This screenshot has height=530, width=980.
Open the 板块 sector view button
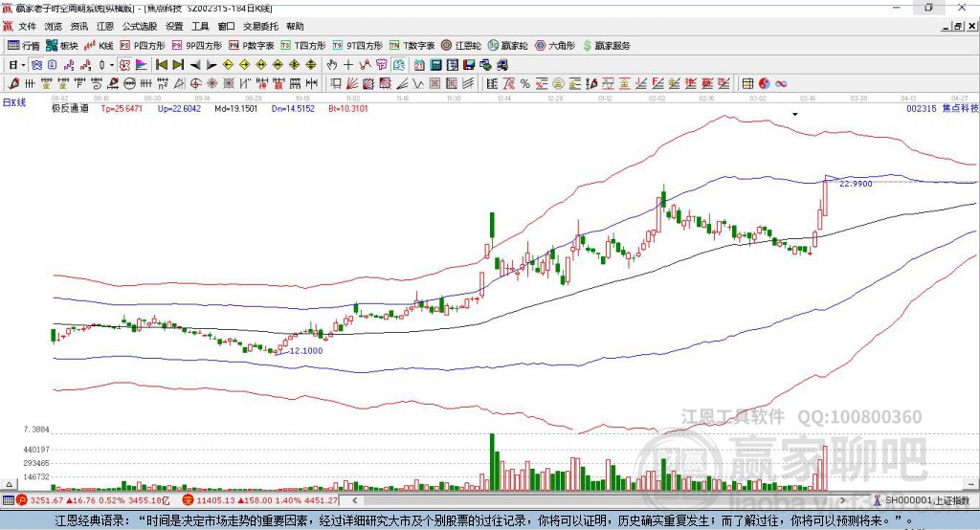point(61,46)
